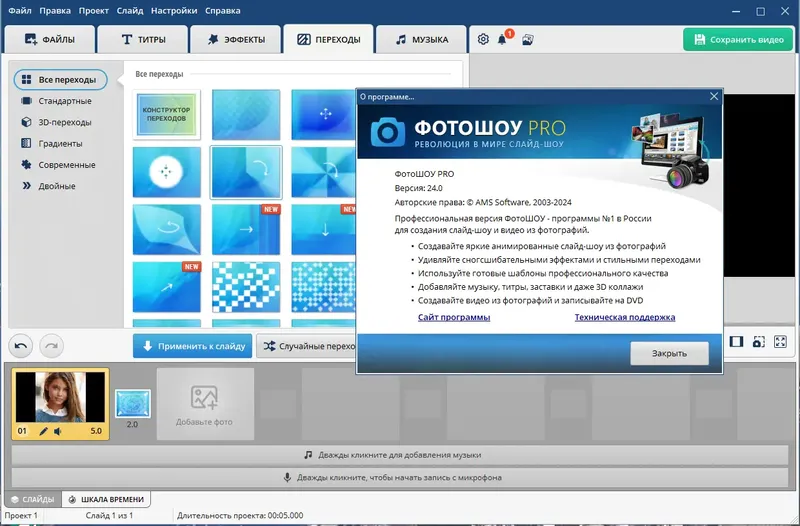800x526 pixels.
Task: Open Конструктор переходов thumbnail
Action: [x=166, y=114]
